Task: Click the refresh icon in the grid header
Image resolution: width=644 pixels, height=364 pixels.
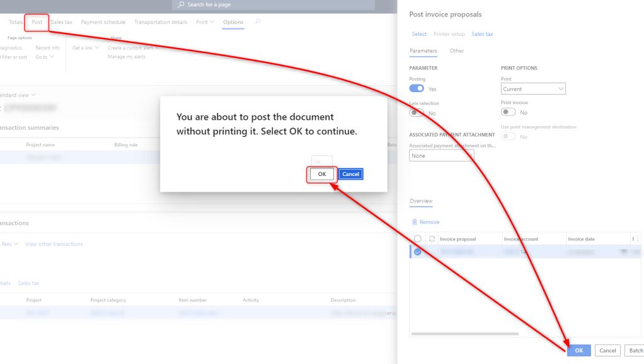Action: pos(432,239)
